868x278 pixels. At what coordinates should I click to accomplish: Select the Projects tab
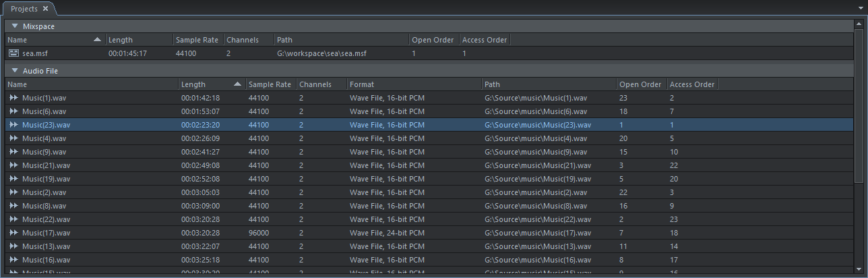tap(24, 9)
